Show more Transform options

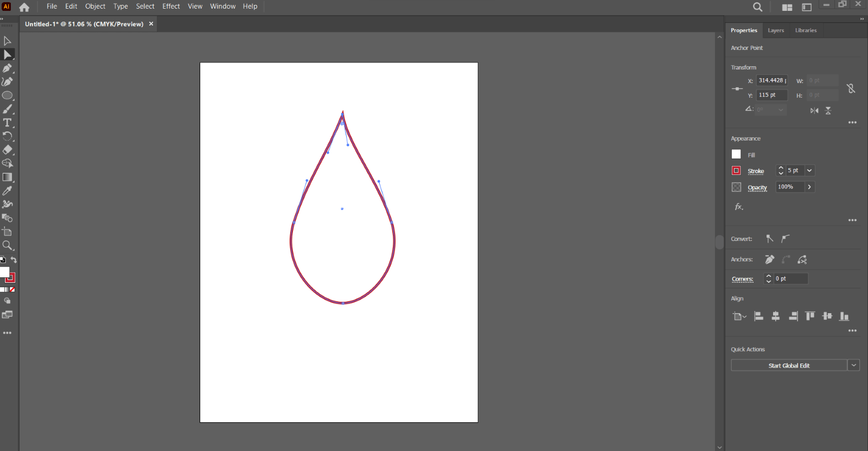[x=853, y=123]
